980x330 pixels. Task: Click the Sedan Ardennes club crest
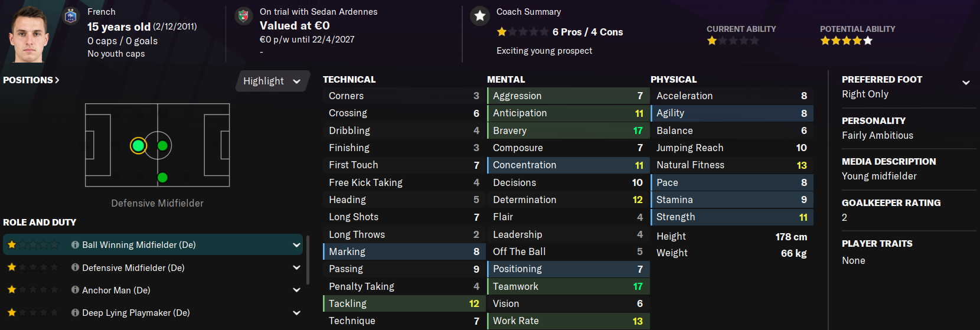pyautogui.click(x=243, y=16)
